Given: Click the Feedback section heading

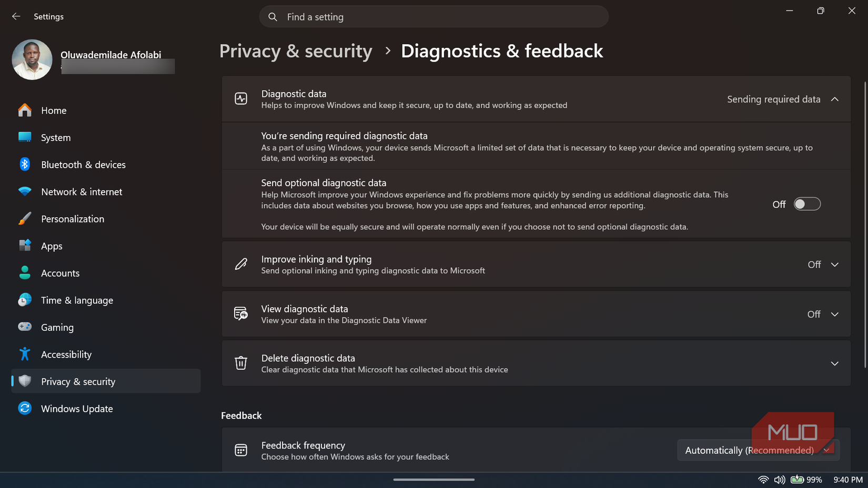Looking at the screenshot, I should coord(241,415).
